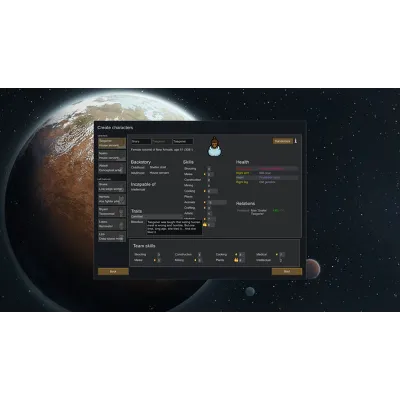Click the Artistic skill row
Screen dimensions: 400x400
[x=197, y=213]
